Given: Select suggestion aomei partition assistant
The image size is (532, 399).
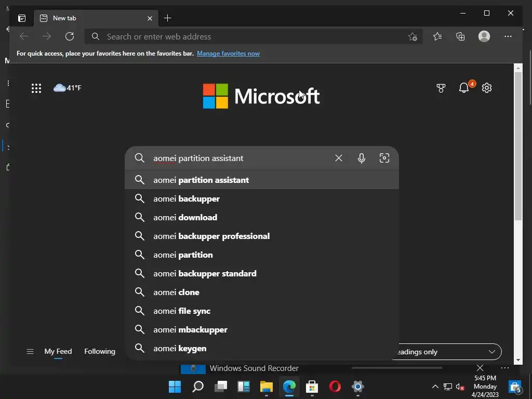Looking at the screenshot, I should tap(262, 180).
